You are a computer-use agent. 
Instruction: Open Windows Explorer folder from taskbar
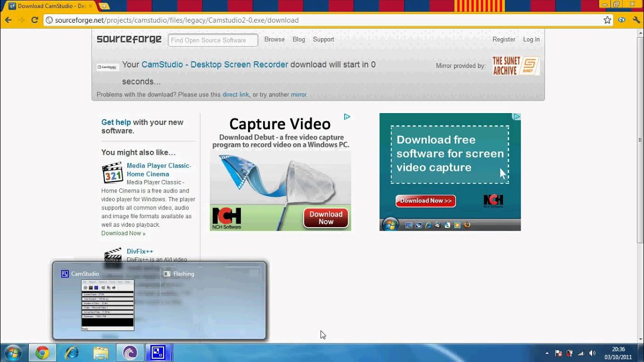click(101, 353)
